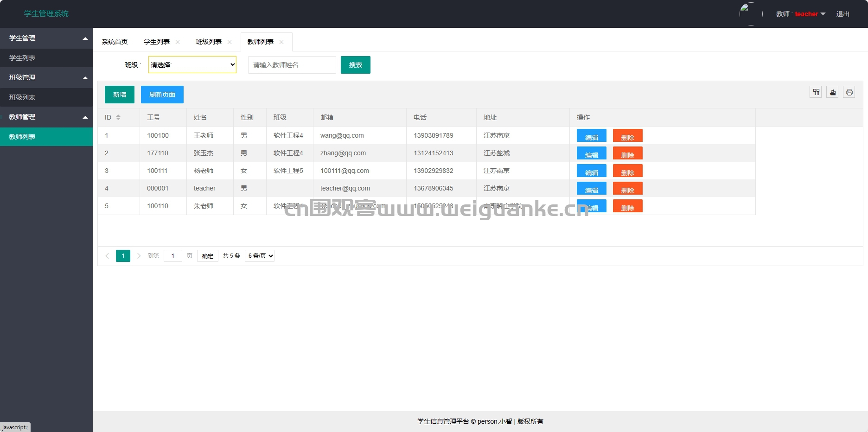
Task: Click 编辑 for teacher 王老师
Action: [x=592, y=136]
